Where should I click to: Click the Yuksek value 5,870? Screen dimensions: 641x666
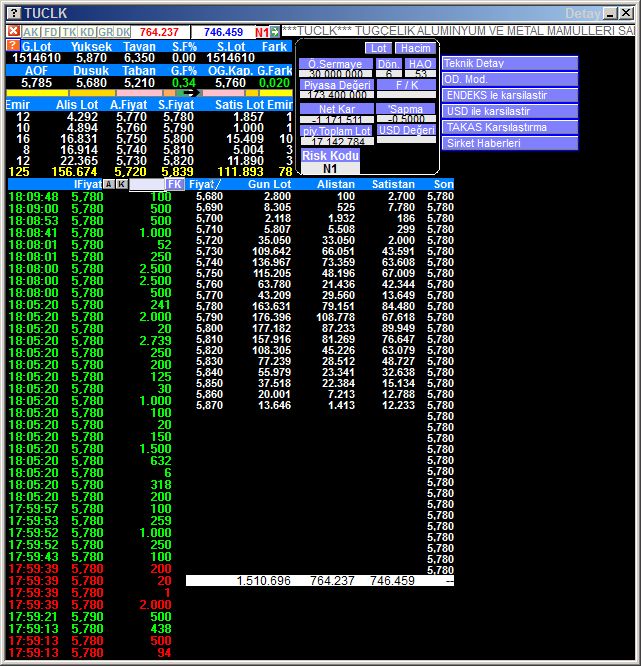click(91, 58)
